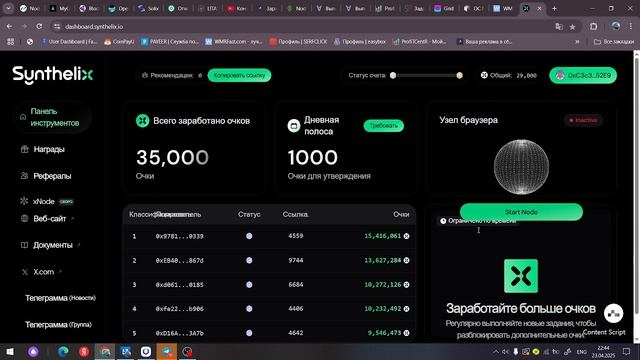This screenshot has width=640, height=360.
Task: Open the Telegram taskbar icon
Action: 167,351
